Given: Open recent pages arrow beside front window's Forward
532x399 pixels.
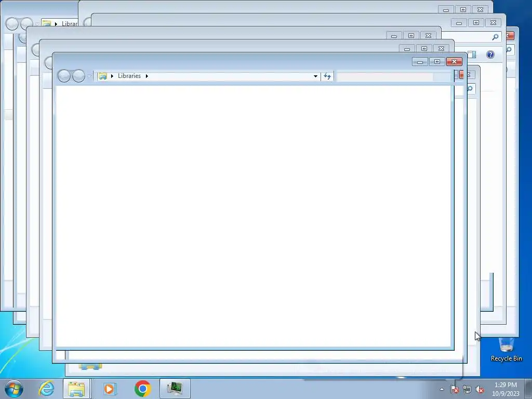Looking at the screenshot, I should pyautogui.click(x=89, y=76).
